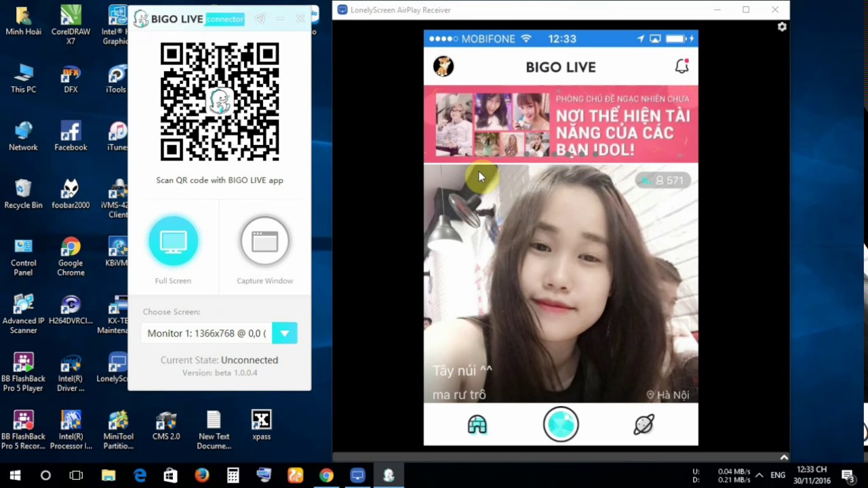The image size is (868, 488).
Task: Open Google Chrome desktop shortcut
Action: point(71,256)
